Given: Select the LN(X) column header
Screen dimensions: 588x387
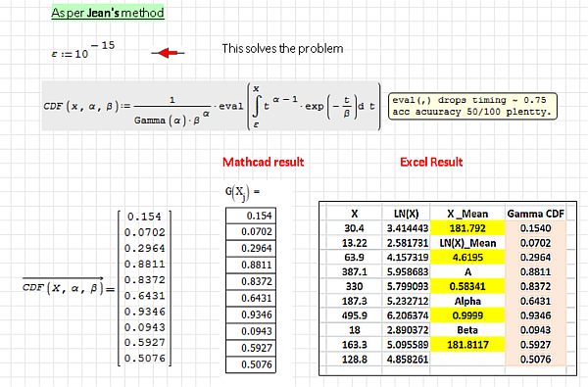Looking at the screenshot, I should [x=406, y=214].
